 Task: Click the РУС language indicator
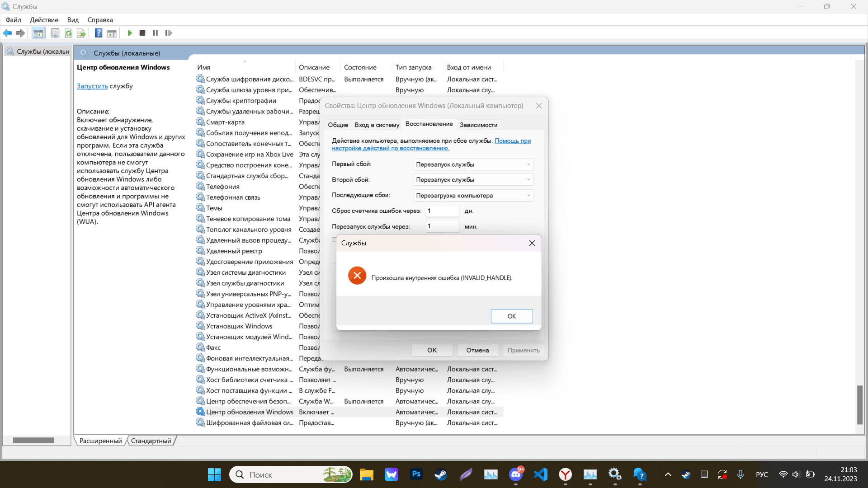(x=762, y=474)
